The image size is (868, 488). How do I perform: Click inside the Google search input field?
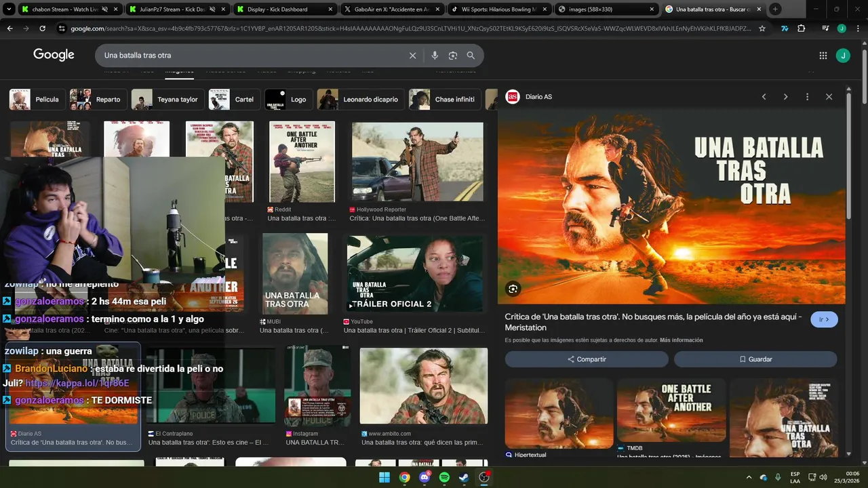click(x=254, y=56)
